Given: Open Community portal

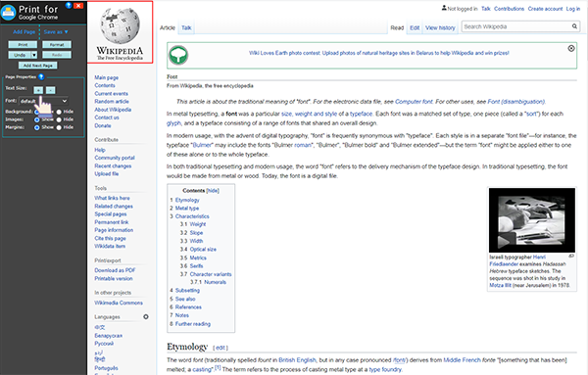Looking at the screenshot, I should [x=115, y=158].
